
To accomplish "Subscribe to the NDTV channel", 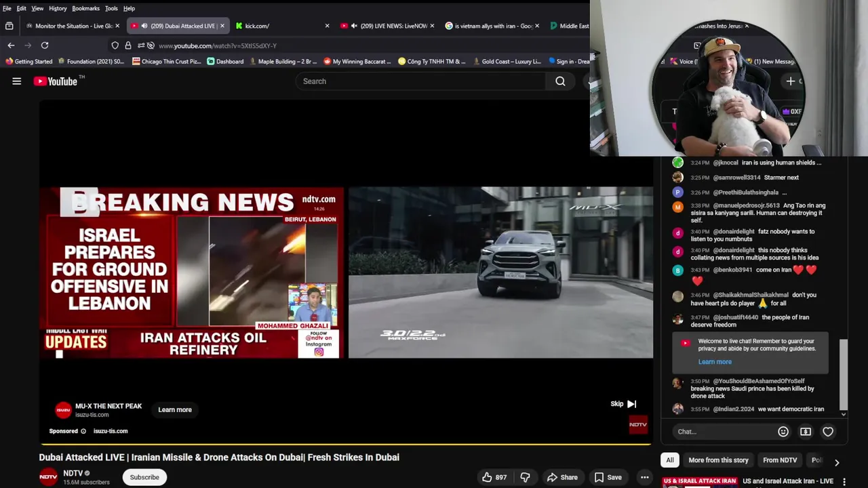I will click(x=144, y=477).
